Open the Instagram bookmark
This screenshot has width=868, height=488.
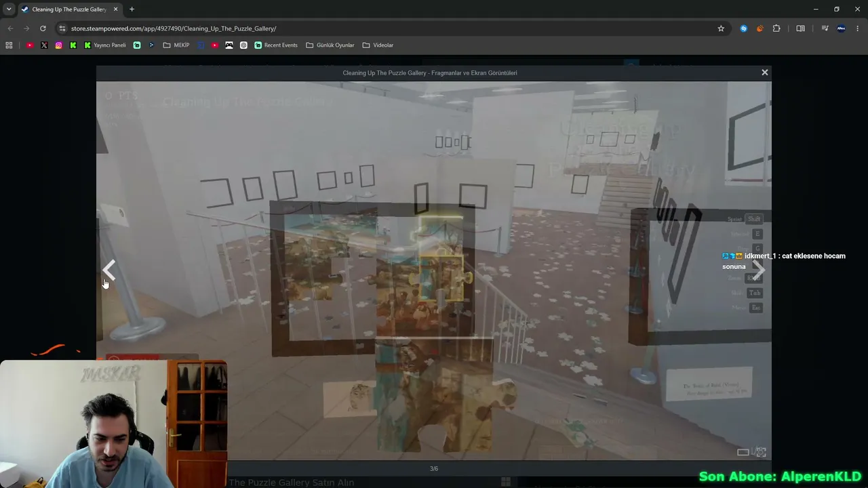pyautogui.click(x=59, y=45)
